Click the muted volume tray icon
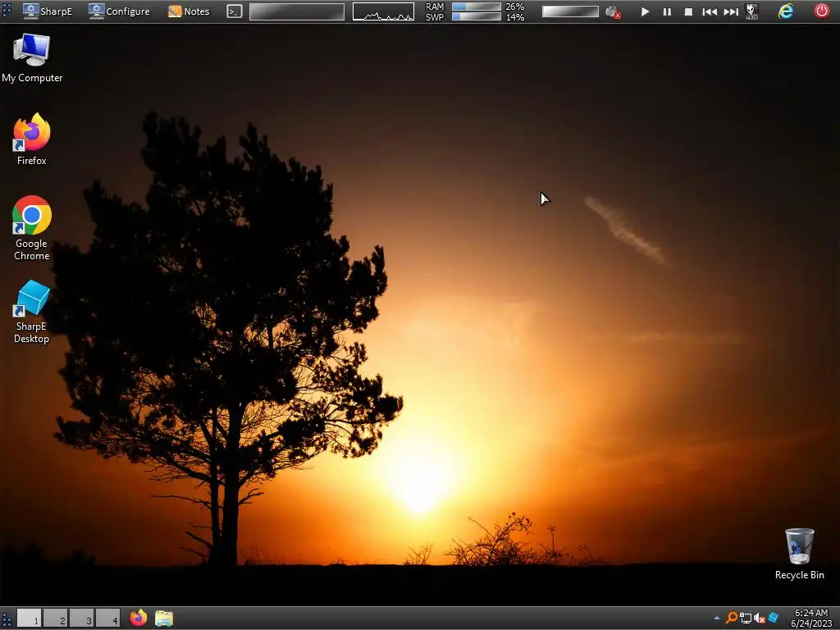 (x=759, y=619)
